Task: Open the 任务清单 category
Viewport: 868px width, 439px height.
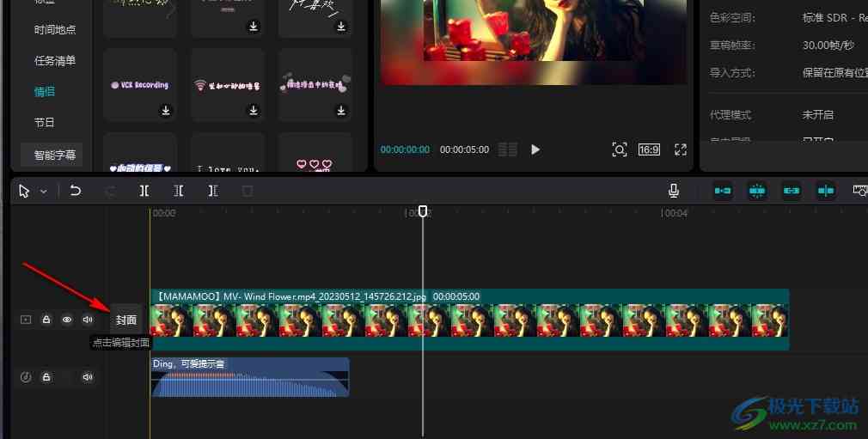Action: (55, 60)
